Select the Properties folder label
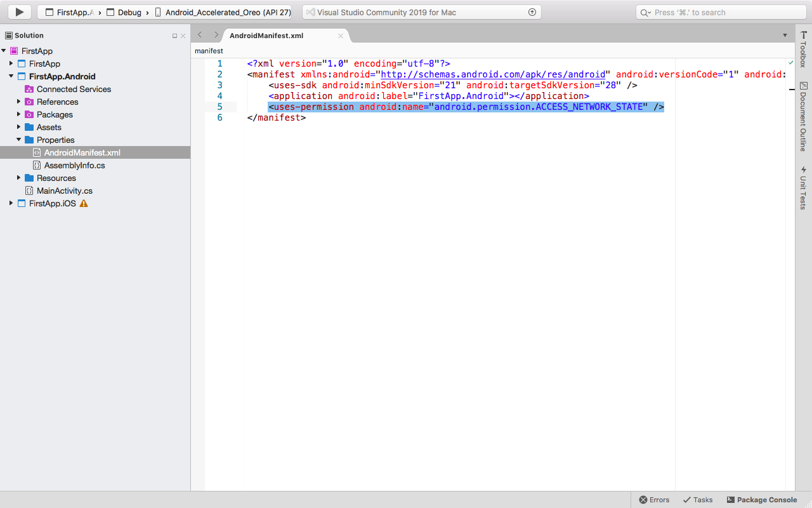This screenshot has height=508, width=812. [55, 140]
